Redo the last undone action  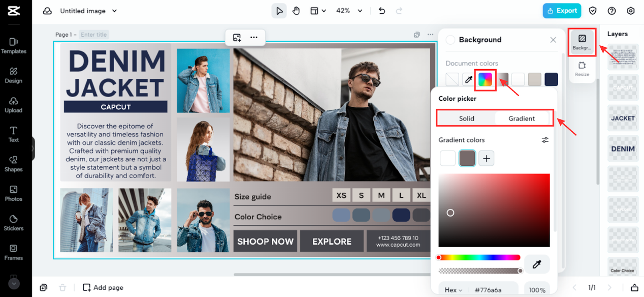tap(399, 11)
